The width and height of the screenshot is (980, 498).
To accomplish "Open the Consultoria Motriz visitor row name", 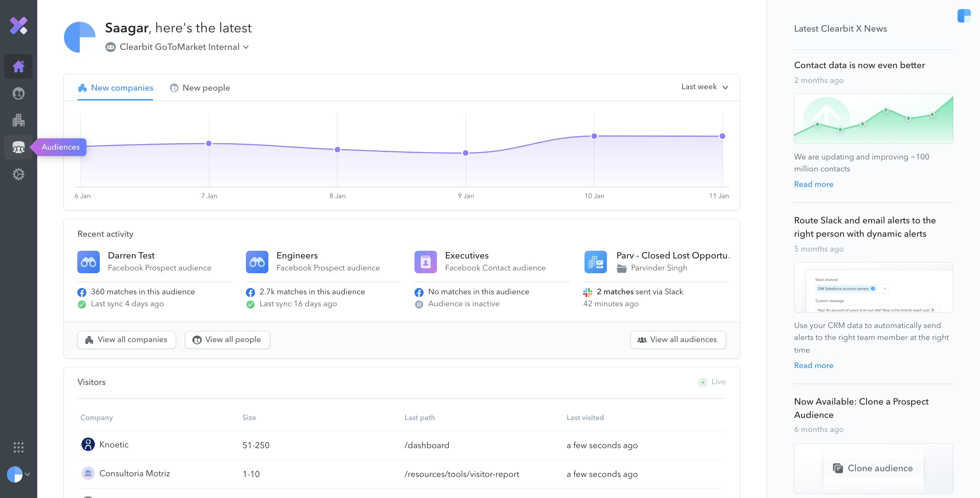I will click(x=134, y=473).
